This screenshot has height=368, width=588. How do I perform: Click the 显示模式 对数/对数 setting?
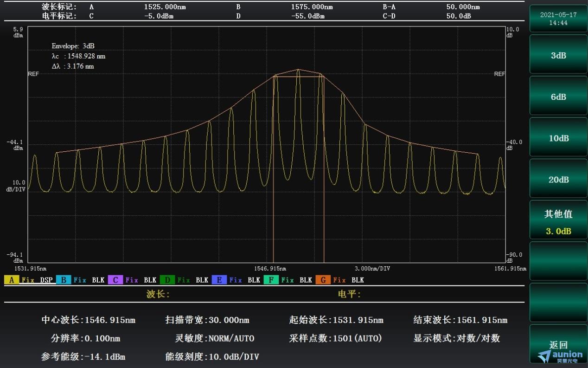(457, 338)
